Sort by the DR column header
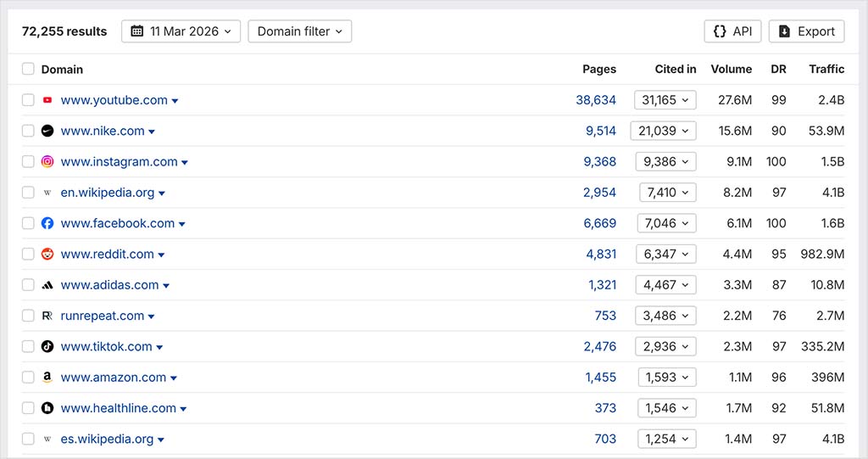The image size is (868, 459). click(x=778, y=69)
